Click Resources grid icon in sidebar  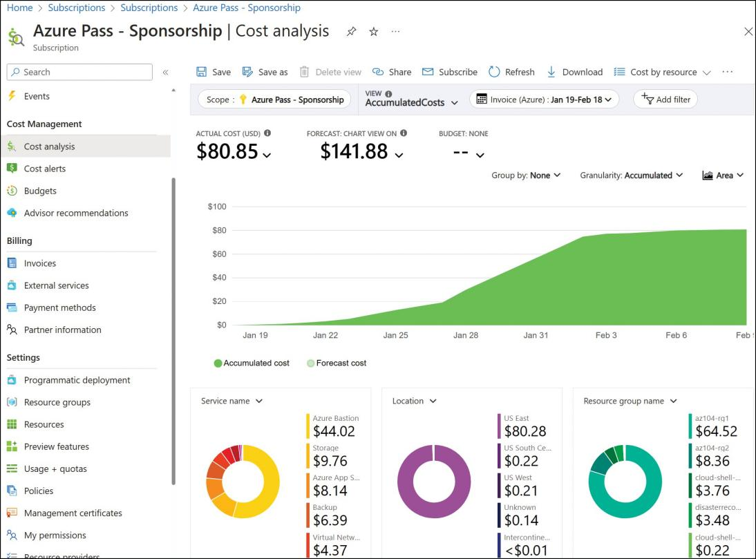(x=12, y=424)
